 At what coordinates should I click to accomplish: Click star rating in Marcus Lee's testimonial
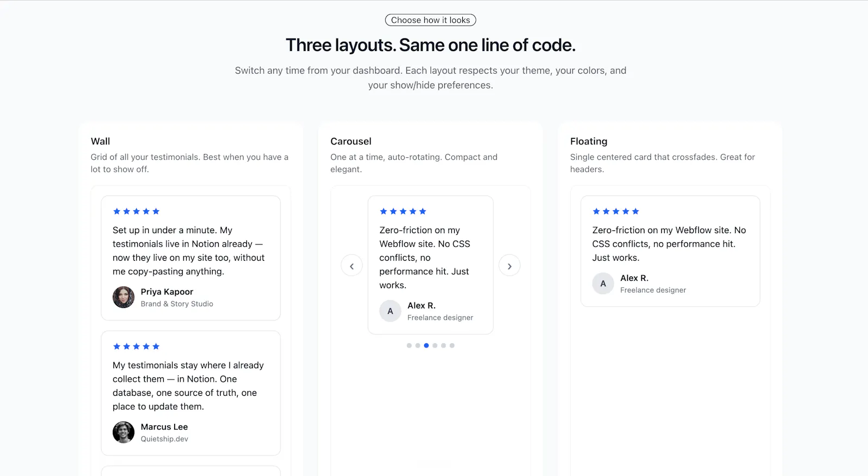coord(136,346)
